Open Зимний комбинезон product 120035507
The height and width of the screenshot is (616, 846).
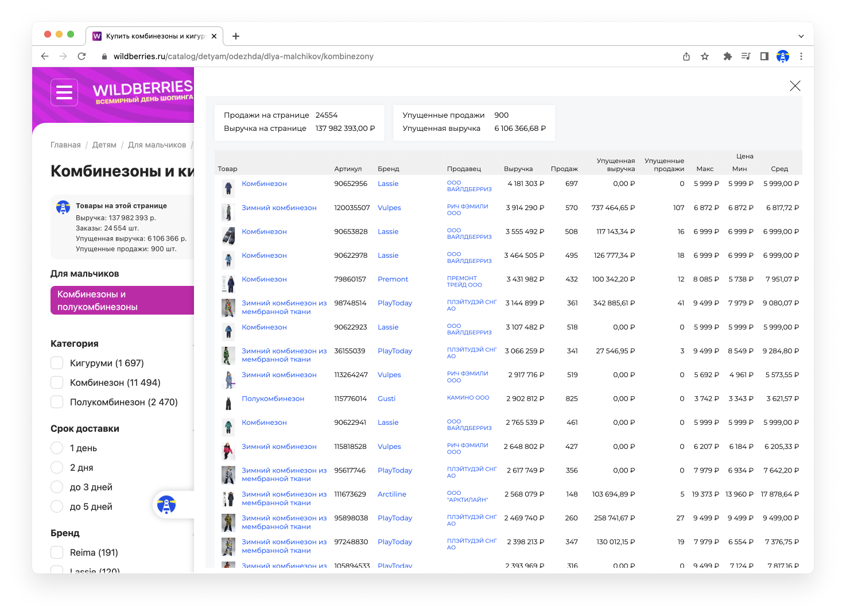(x=279, y=208)
